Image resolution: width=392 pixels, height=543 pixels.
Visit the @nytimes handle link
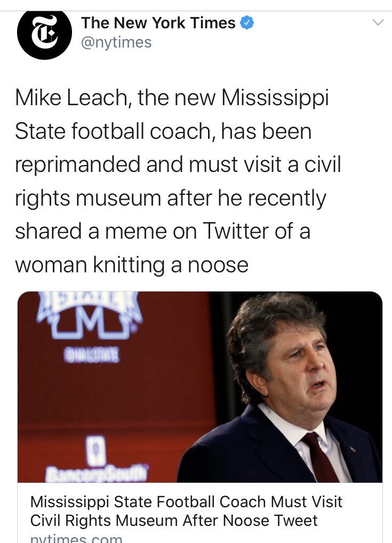[116, 42]
